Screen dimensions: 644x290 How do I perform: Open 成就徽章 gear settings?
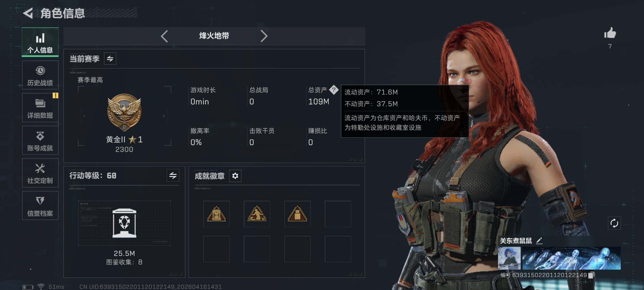pos(235,176)
